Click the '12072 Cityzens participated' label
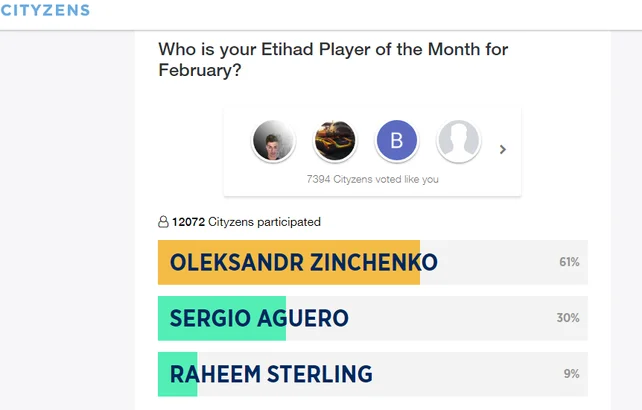642x410 pixels. point(246,222)
